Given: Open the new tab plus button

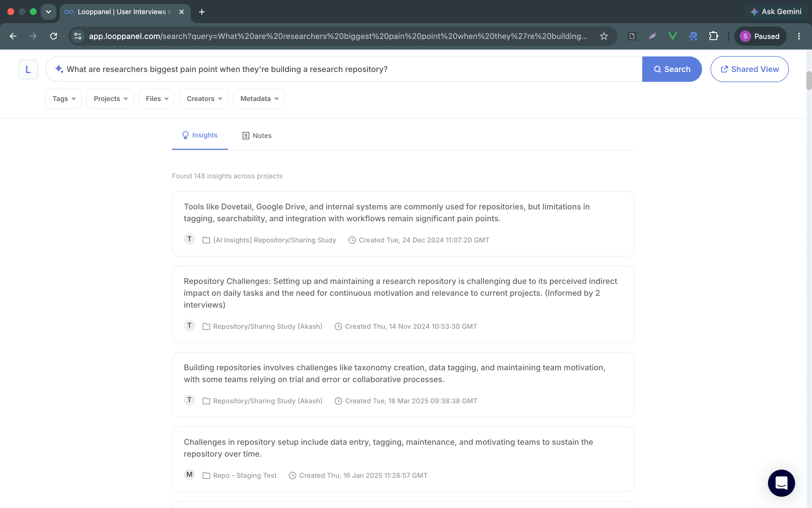Looking at the screenshot, I should [202, 12].
